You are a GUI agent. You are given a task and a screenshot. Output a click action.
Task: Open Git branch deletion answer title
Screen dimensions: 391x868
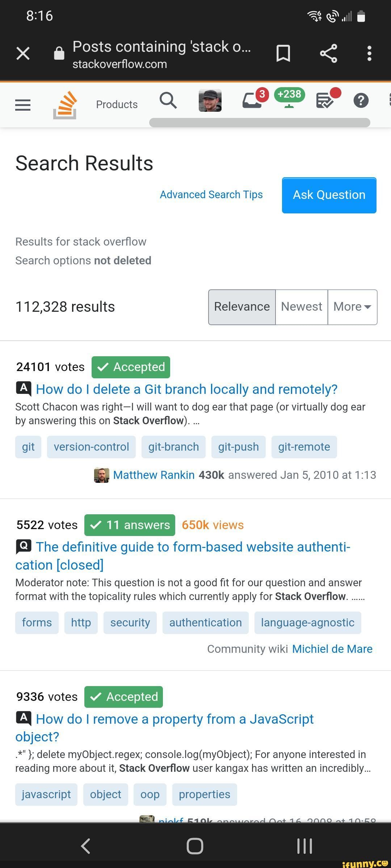tap(187, 389)
